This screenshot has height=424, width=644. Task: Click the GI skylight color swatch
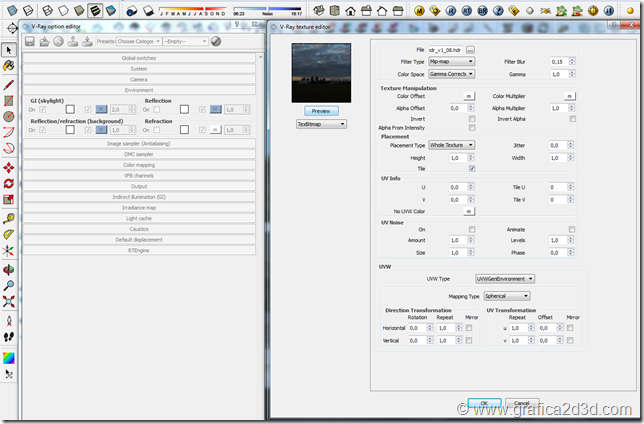point(71,109)
